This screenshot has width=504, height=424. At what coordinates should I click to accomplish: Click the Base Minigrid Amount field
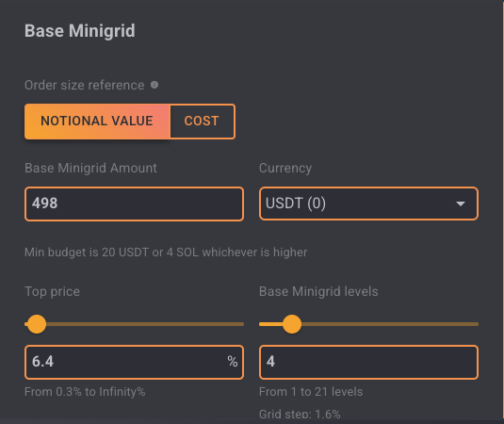134,204
